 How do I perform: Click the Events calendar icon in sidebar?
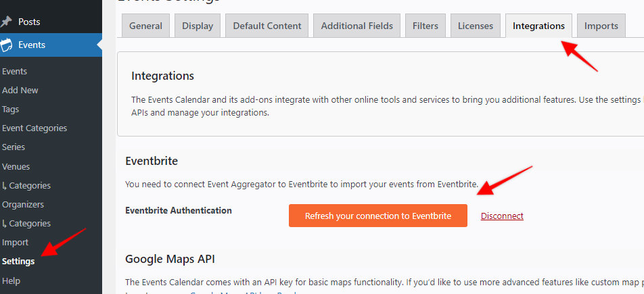7,45
